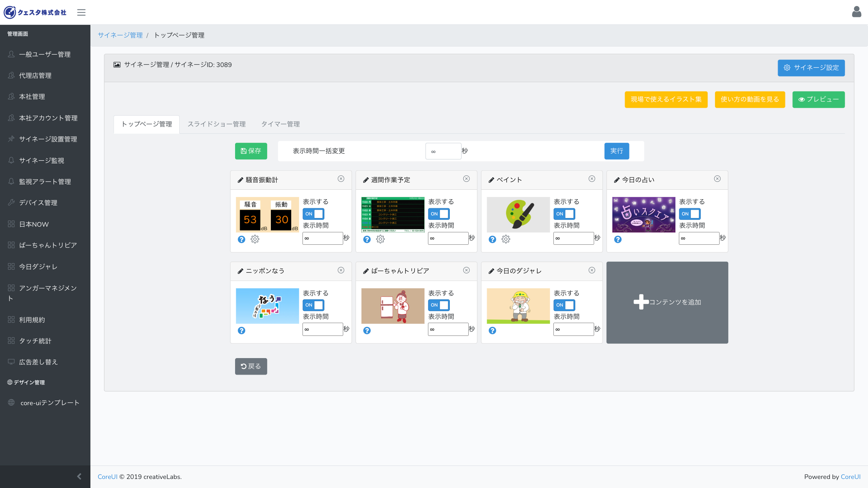The height and width of the screenshot is (488, 868).
Task: Toggle the 今日のダジャレ display ON switch
Action: pyautogui.click(x=564, y=305)
